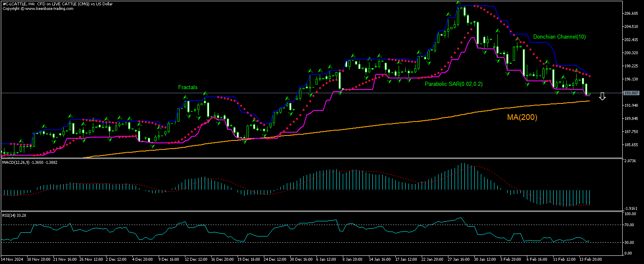
Task: Click the Fractals label on the chart
Action: (x=187, y=87)
